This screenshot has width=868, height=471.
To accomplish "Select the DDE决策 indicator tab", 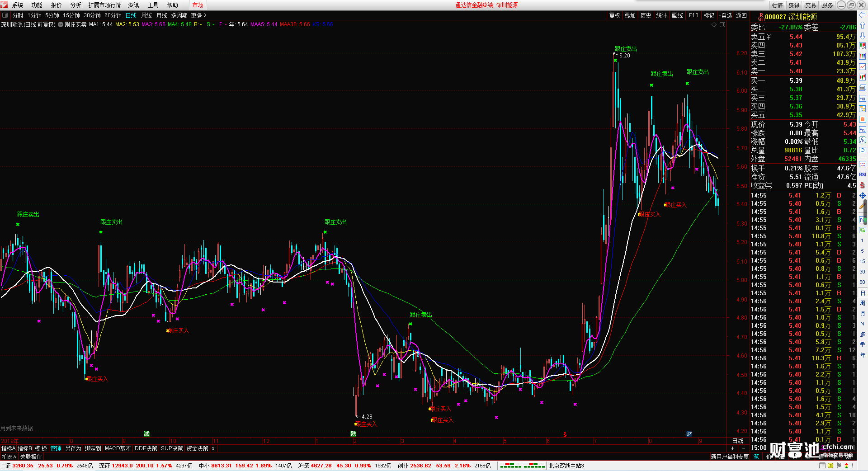I will (146, 448).
